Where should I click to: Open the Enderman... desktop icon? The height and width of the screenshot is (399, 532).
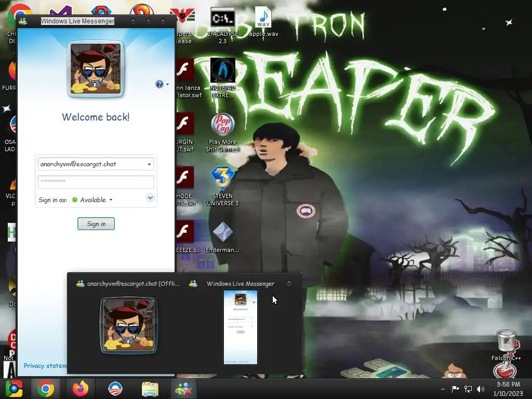coord(222,237)
